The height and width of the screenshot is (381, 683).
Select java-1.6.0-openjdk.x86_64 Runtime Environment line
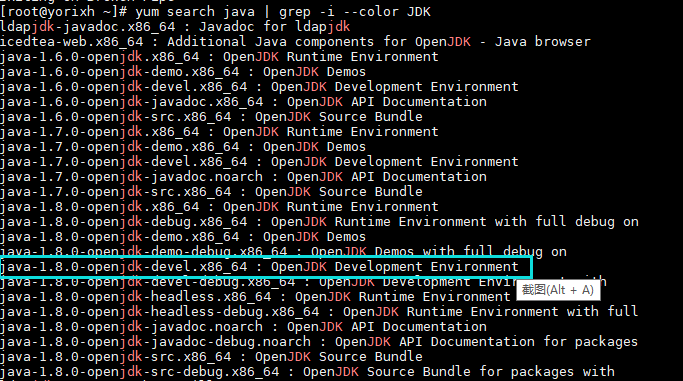tap(219, 57)
